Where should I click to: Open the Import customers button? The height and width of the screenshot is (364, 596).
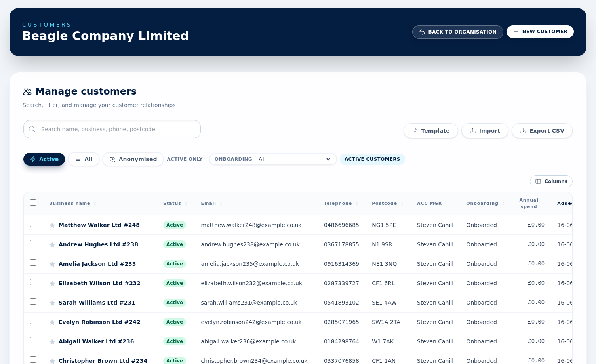click(485, 131)
